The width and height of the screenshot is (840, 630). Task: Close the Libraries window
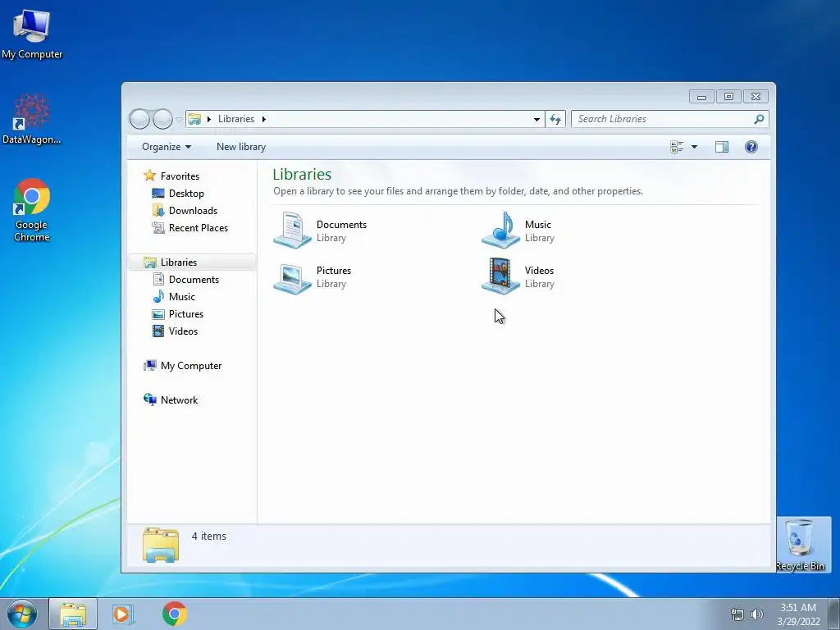pyautogui.click(x=756, y=97)
